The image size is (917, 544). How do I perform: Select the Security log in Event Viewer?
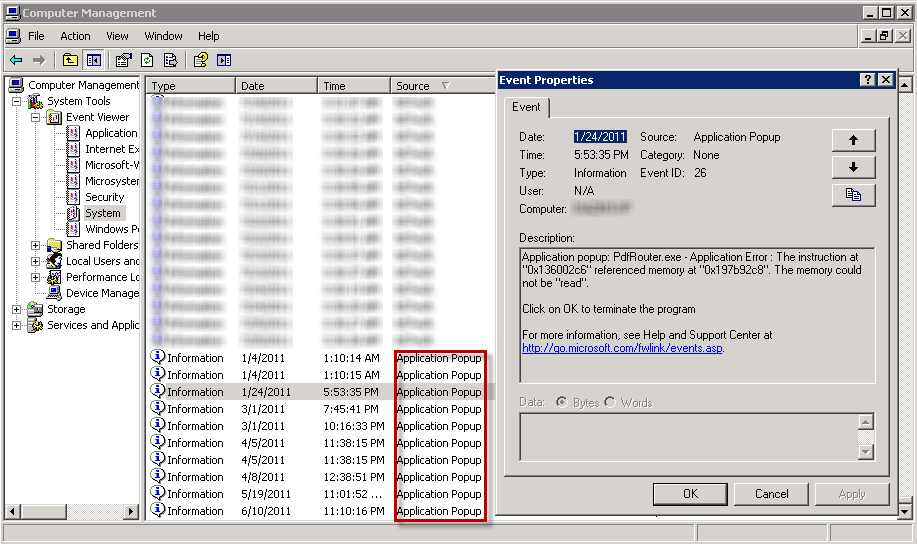pyautogui.click(x=104, y=197)
